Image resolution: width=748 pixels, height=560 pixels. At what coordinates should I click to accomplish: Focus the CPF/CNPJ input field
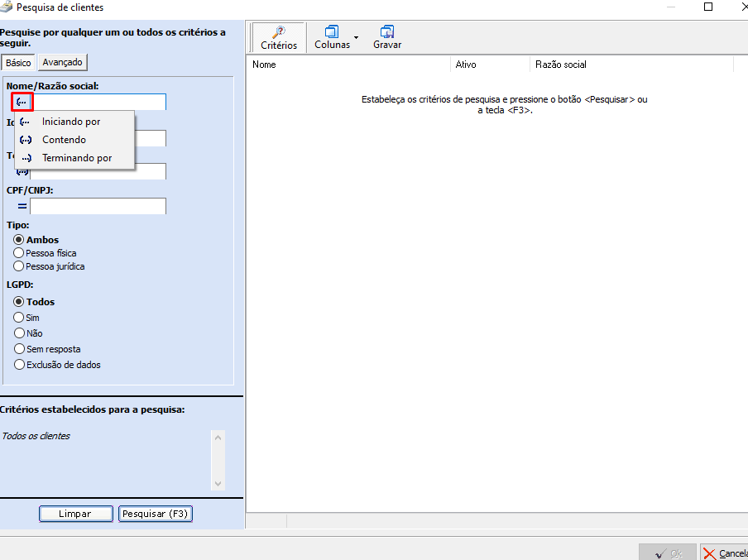tap(98, 206)
